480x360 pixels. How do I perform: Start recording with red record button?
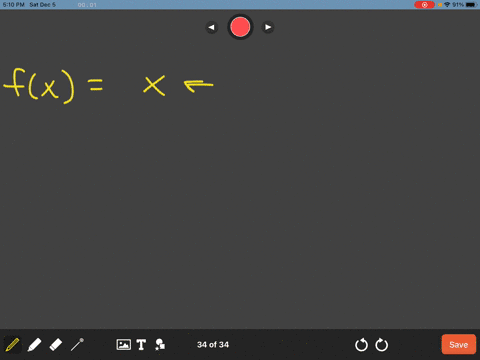pos(240,27)
